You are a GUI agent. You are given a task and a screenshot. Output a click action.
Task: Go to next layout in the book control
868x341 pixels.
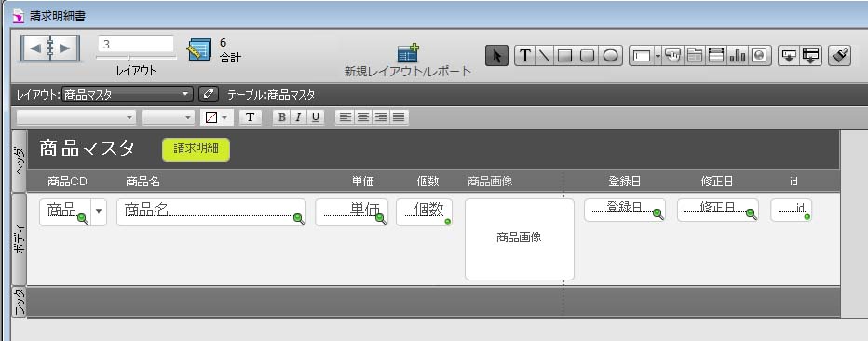[x=65, y=48]
